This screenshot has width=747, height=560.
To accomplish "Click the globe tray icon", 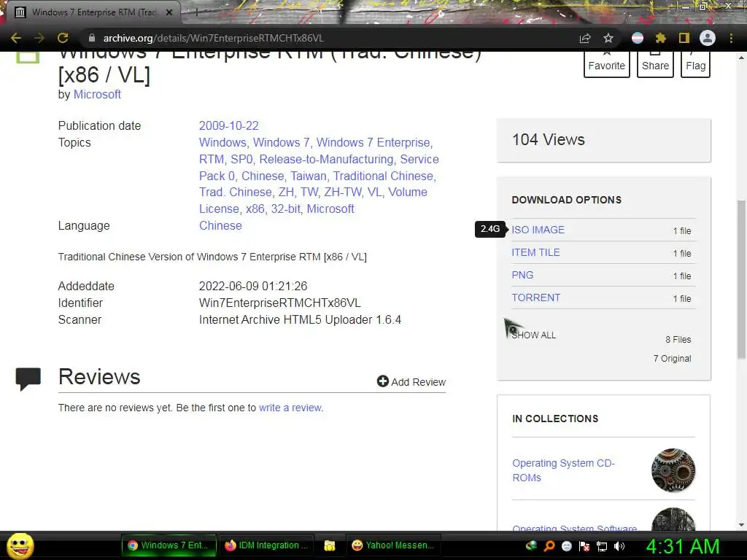I will click(x=531, y=546).
